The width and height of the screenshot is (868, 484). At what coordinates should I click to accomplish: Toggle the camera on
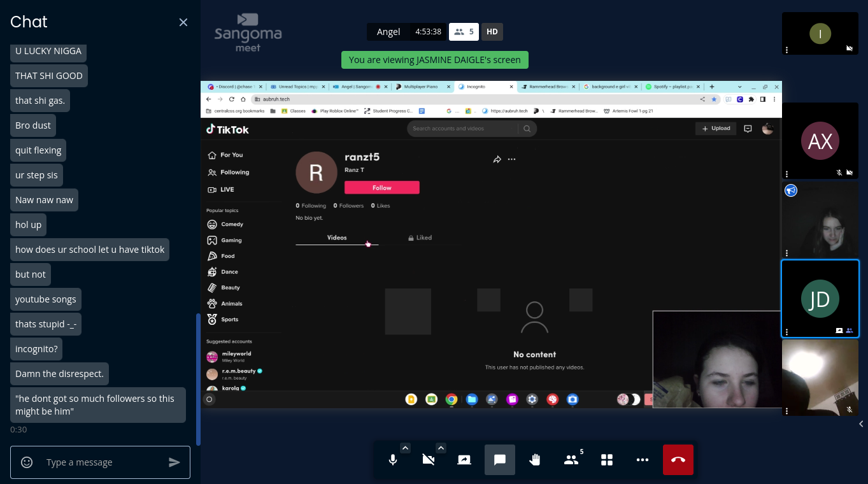click(428, 460)
